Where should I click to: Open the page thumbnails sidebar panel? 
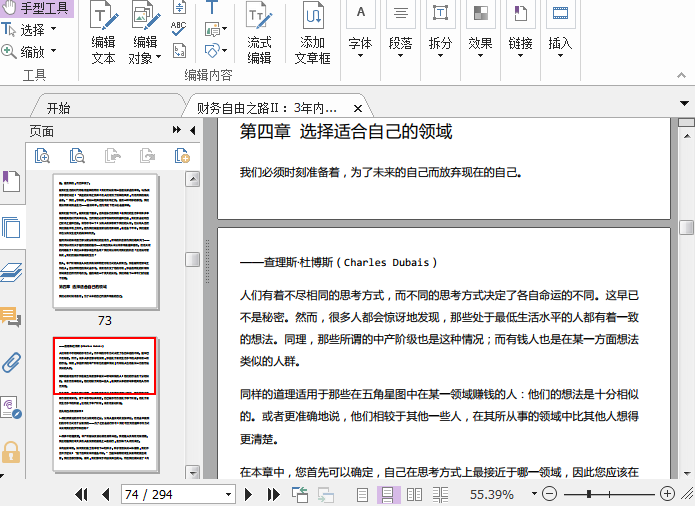11,227
